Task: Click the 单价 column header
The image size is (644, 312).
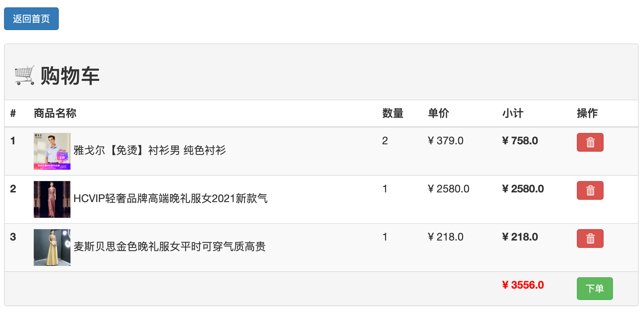Action: tap(439, 113)
